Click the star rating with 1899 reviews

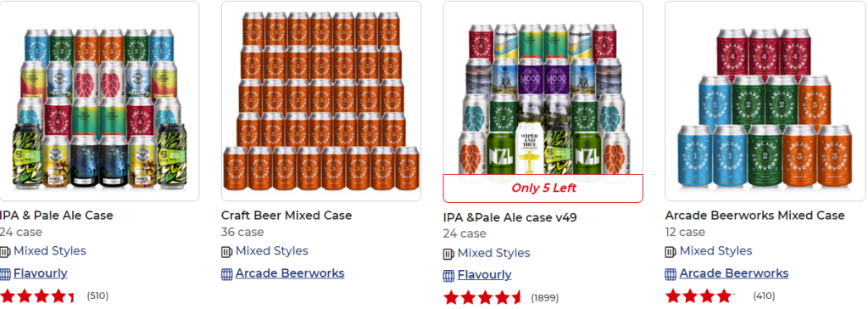(x=482, y=297)
